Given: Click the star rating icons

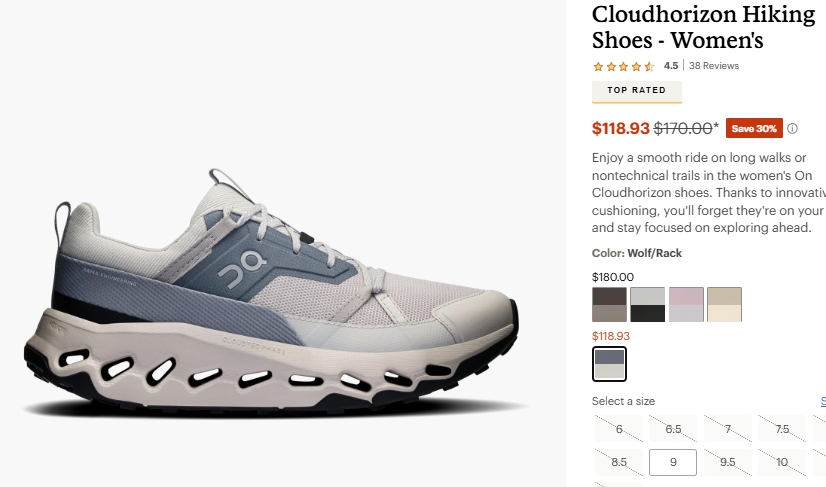Looking at the screenshot, I should tap(624, 66).
